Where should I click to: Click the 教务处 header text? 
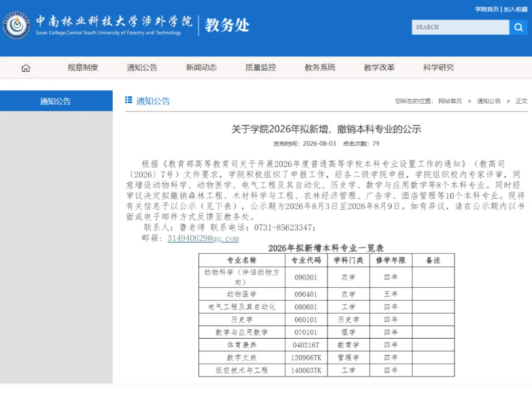pos(228,25)
